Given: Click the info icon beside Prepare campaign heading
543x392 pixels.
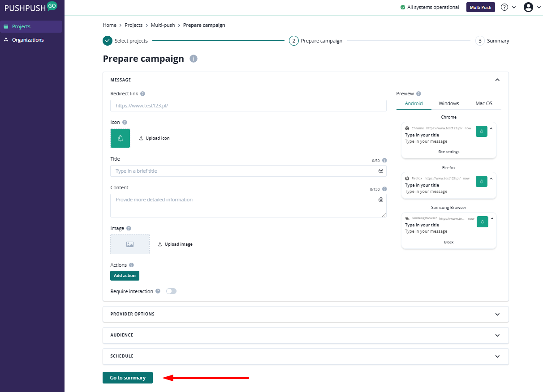Looking at the screenshot, I should (x=194, y=59).
